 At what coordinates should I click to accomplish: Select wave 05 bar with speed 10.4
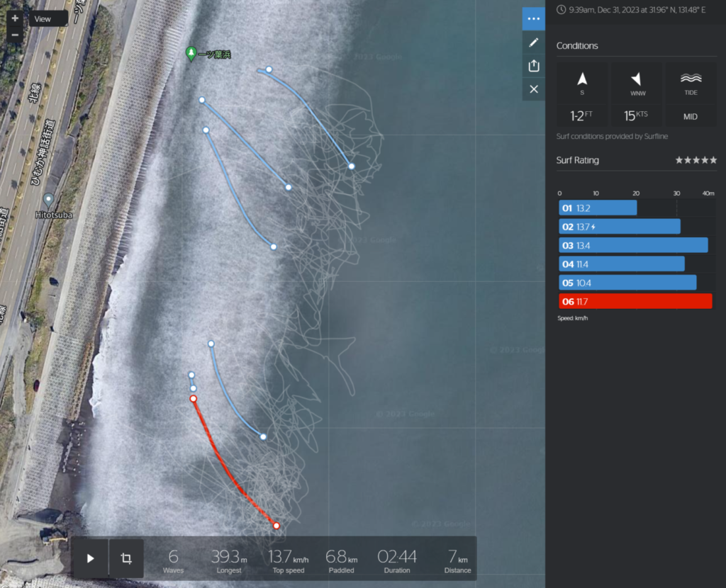pos(627,283)
